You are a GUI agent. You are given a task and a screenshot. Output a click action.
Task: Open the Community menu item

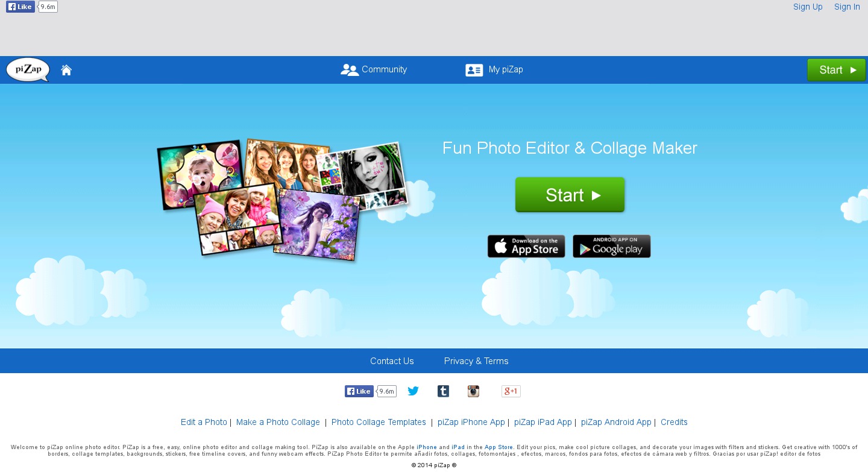coord(374,70)
